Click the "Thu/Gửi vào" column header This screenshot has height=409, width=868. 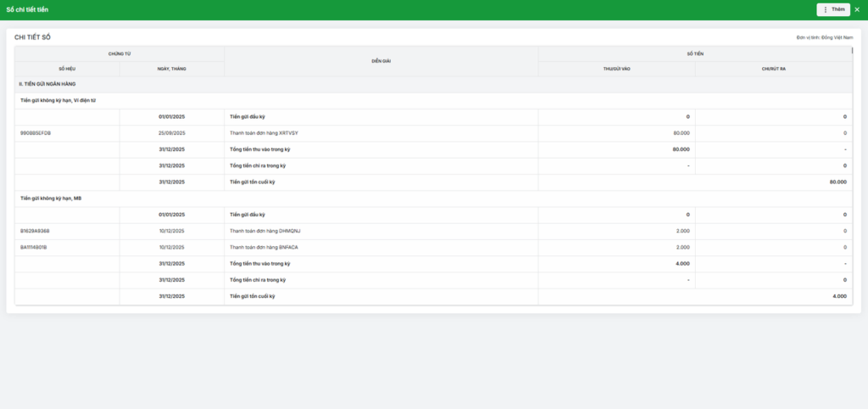[616, 69]
